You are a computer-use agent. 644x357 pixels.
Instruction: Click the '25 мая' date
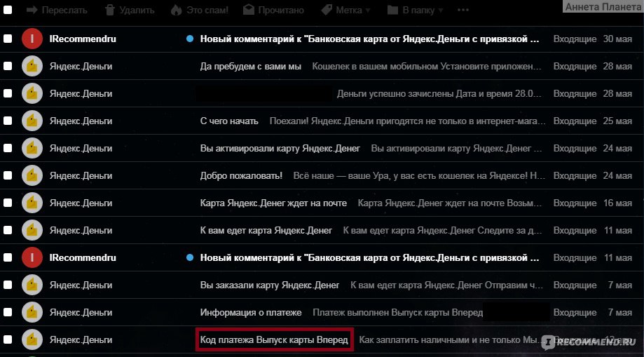point(617,121)
